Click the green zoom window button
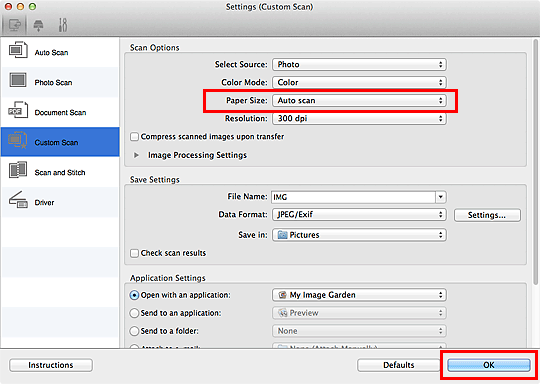 coord(32,7)
